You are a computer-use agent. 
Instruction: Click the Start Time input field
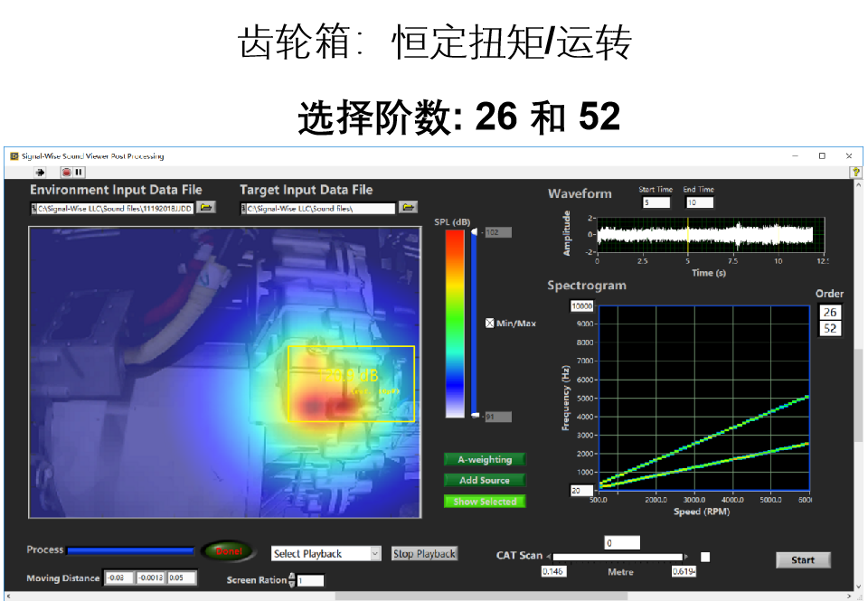(x=656, y=202)
